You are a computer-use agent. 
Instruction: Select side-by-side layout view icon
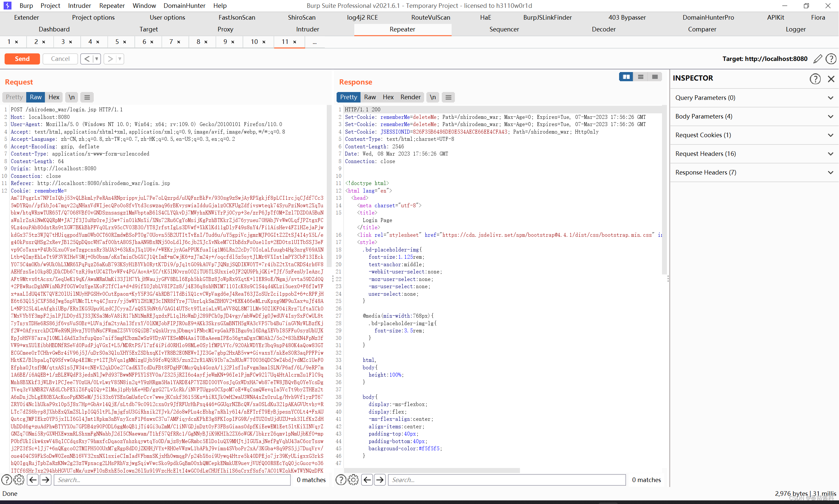tap(626, 77)
